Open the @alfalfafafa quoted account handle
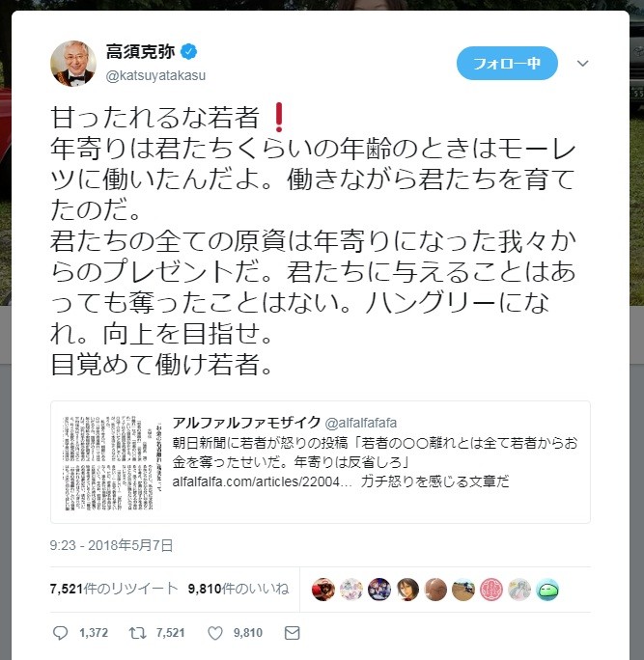 [x=361, y=423]
